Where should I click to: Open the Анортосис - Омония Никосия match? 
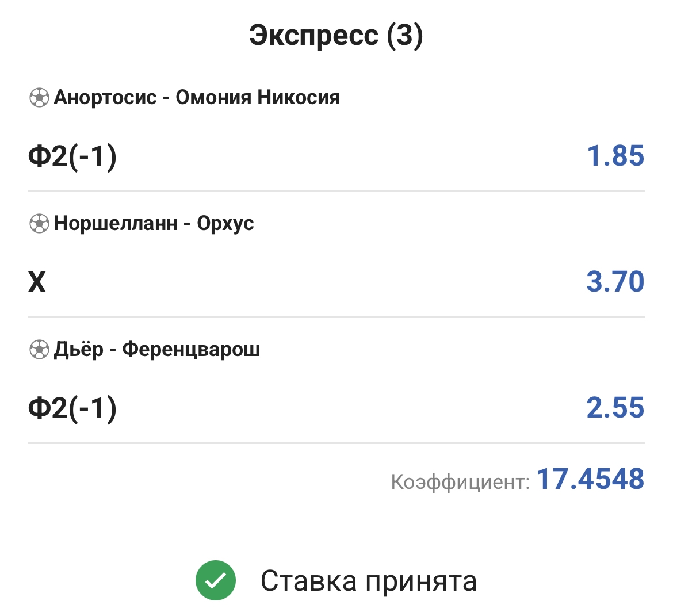click(x=197, y=97)
